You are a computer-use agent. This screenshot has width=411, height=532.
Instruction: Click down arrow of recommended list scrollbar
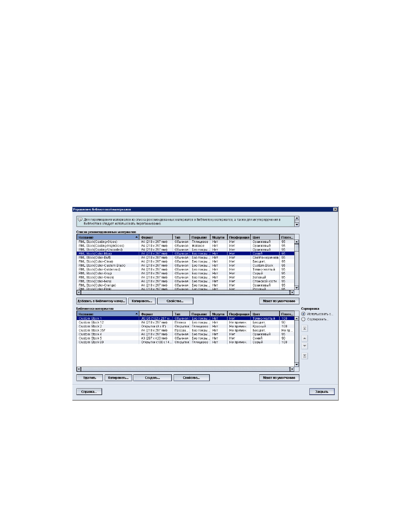(296, 288)
